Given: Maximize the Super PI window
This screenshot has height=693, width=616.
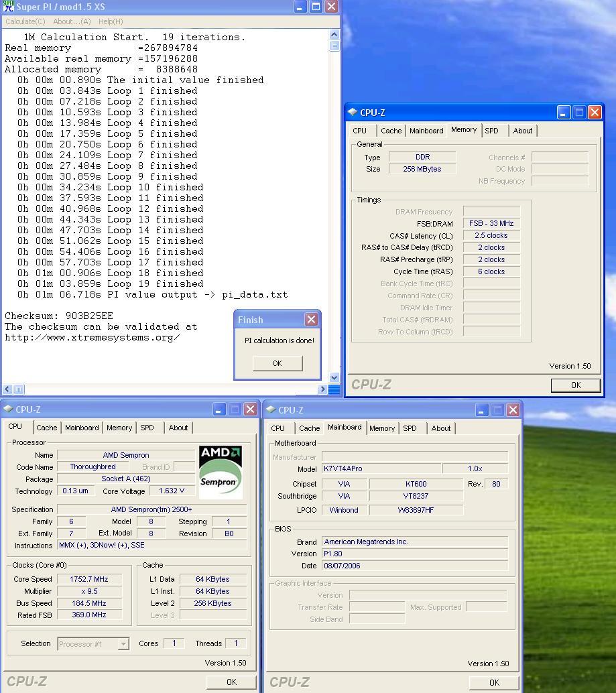Looking at the screenshot, I should (x=316, y=7).
